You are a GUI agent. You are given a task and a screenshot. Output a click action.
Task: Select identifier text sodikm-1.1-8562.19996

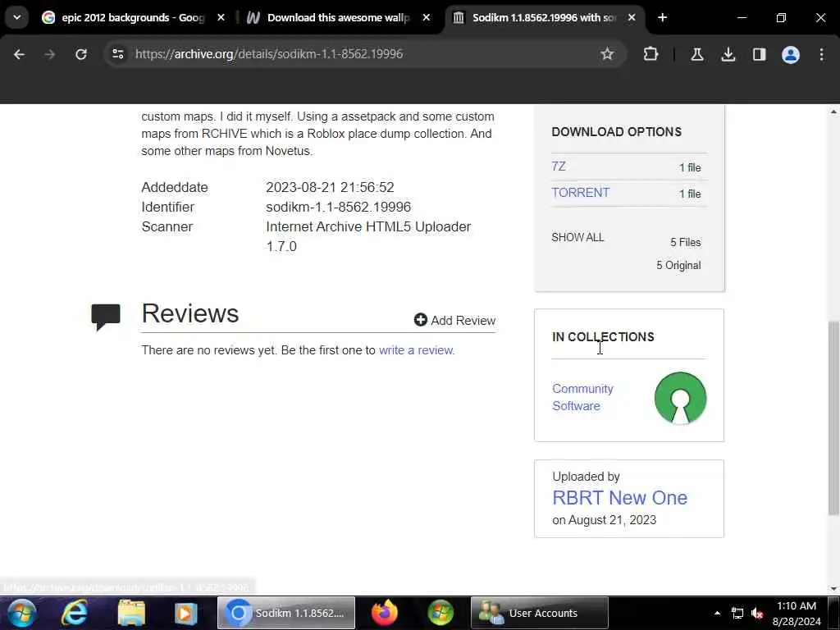339,207
